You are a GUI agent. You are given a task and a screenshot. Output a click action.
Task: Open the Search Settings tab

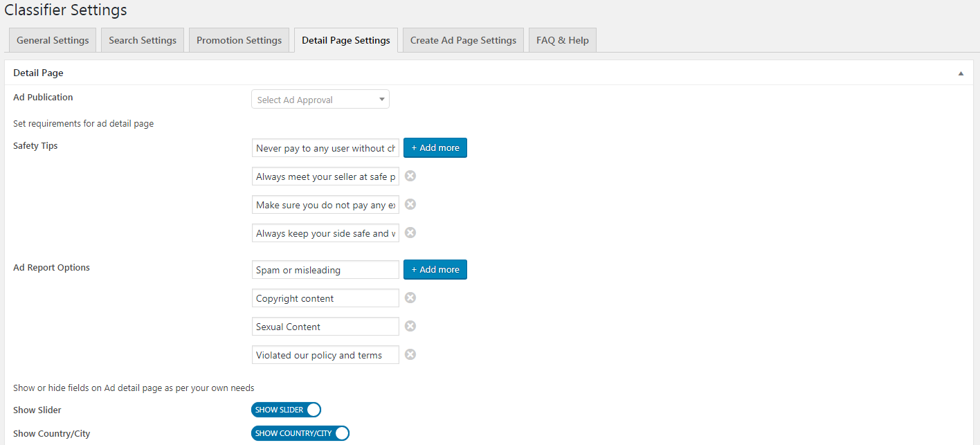point(143,40)
